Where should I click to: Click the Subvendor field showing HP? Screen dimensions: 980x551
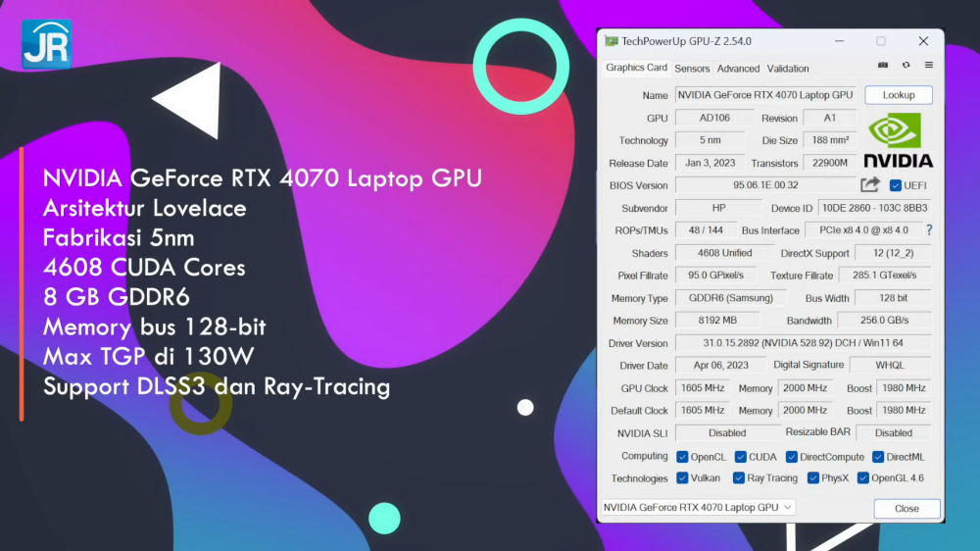tap(718, 208)
